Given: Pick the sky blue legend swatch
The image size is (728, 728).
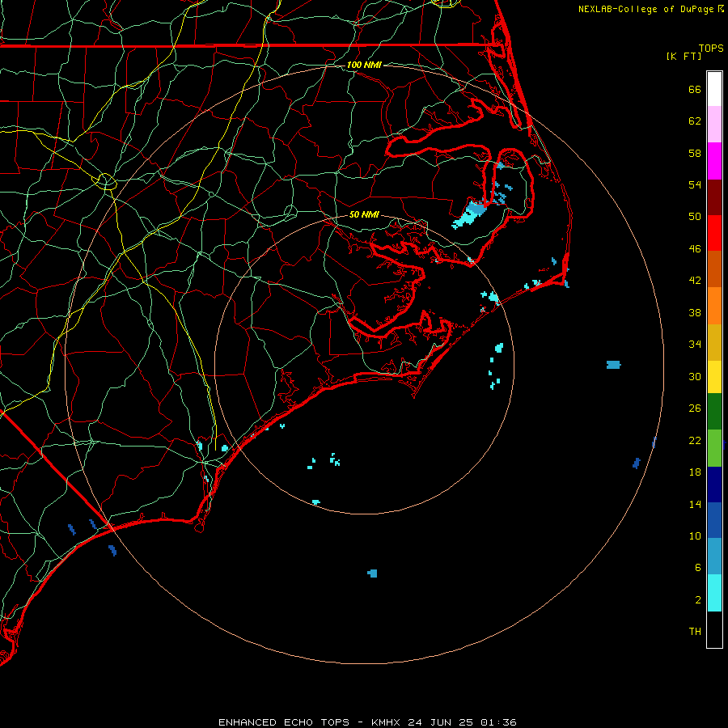Looking at the screenshot, I should 714,556.
